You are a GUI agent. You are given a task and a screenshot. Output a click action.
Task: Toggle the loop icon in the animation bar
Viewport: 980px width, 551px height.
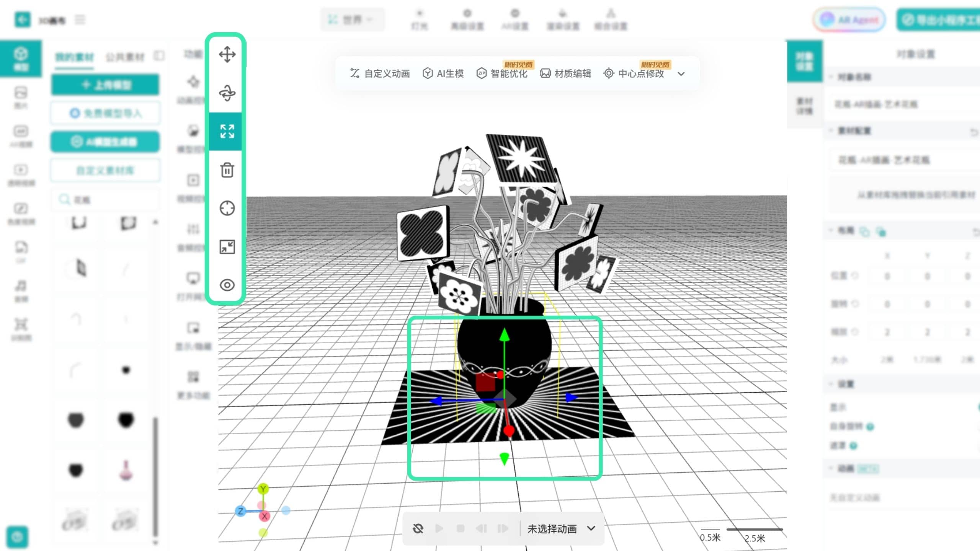(x=418, y=529)
